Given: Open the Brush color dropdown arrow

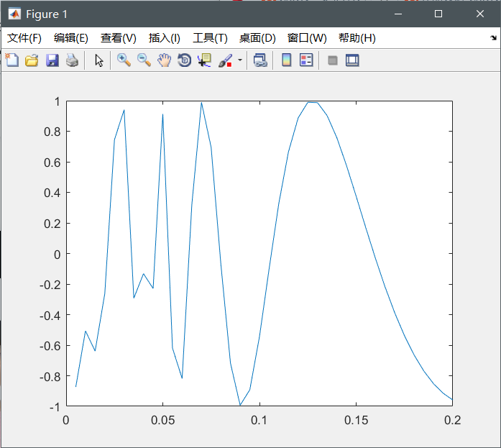Looking at the screenshot, I should pyautogui.click(x=240, y=60).
